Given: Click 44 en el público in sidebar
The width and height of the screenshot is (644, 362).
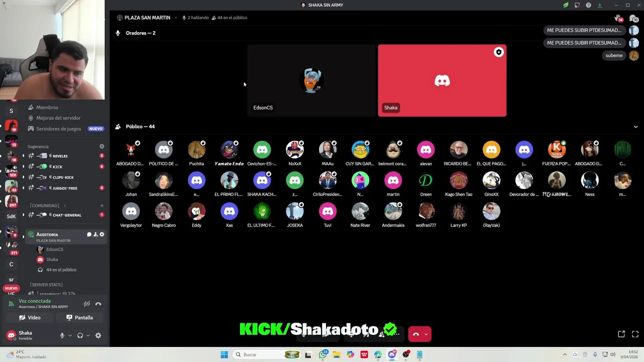Looking at the screenshot, I should 61,270.
